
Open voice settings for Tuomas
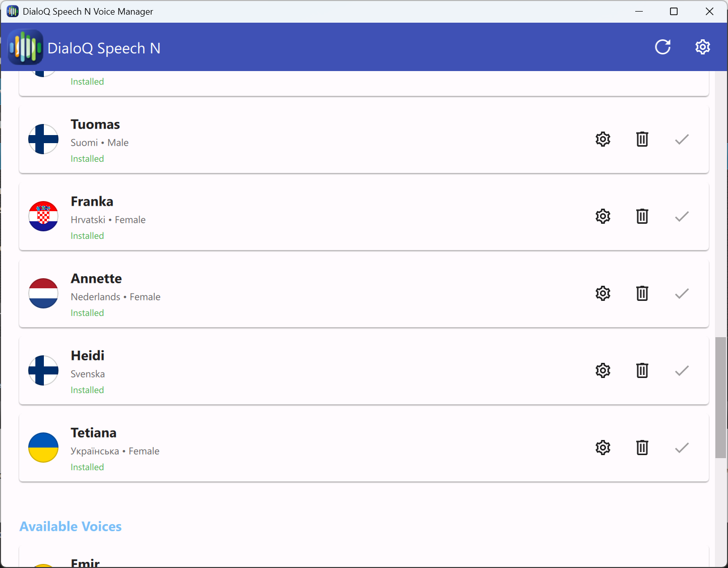tap(603, 139)
